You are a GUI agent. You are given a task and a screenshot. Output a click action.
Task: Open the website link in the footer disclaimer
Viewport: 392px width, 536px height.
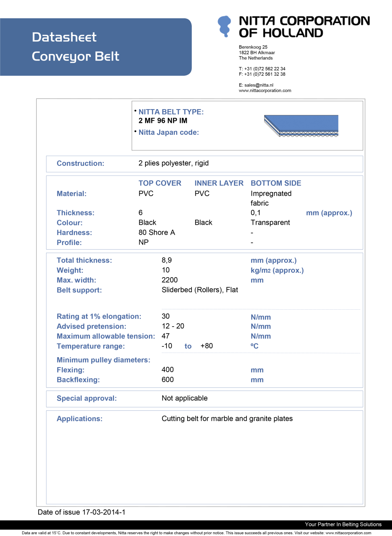[348, 533]
